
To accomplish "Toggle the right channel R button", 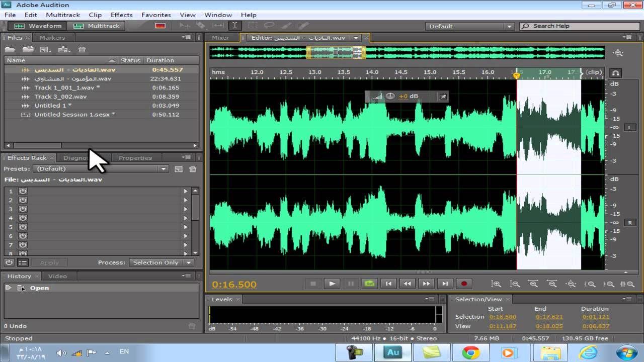I will pyautogui.click(x=629, y=223).
